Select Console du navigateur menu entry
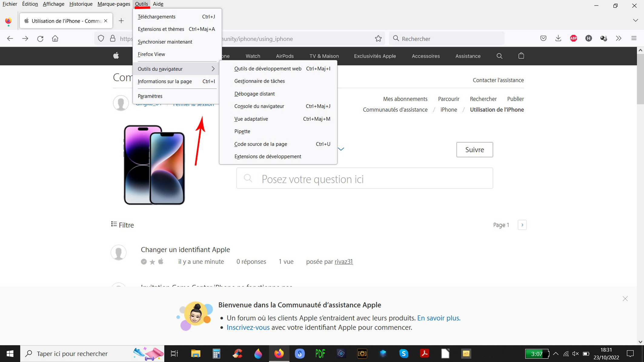Viewport: 644px width, 362px height. tap(259, 106)
